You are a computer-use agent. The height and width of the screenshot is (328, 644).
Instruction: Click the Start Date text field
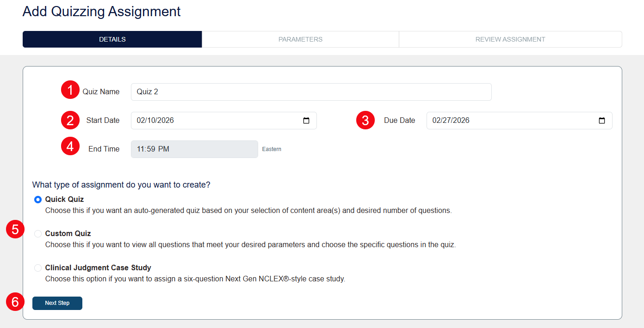click(x=208, y=120)
